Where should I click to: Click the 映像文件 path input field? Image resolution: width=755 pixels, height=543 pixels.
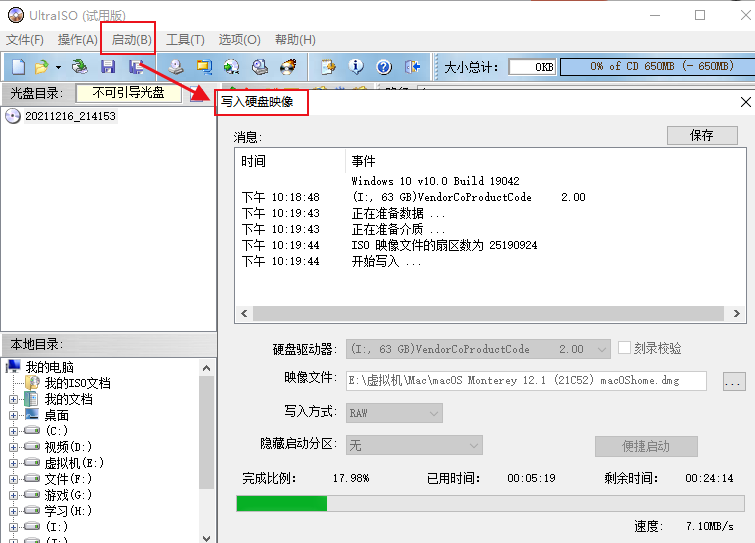coord(526,381)
